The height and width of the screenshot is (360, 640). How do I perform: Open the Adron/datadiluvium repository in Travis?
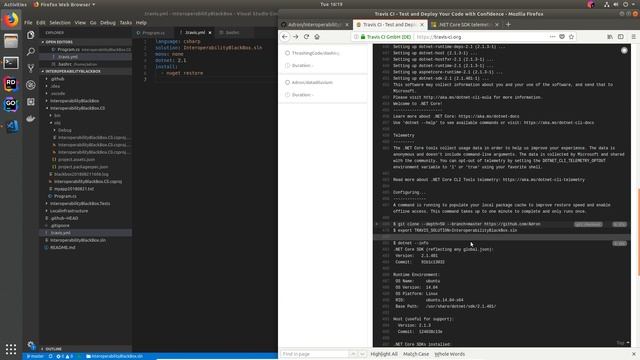click(312, 82)
